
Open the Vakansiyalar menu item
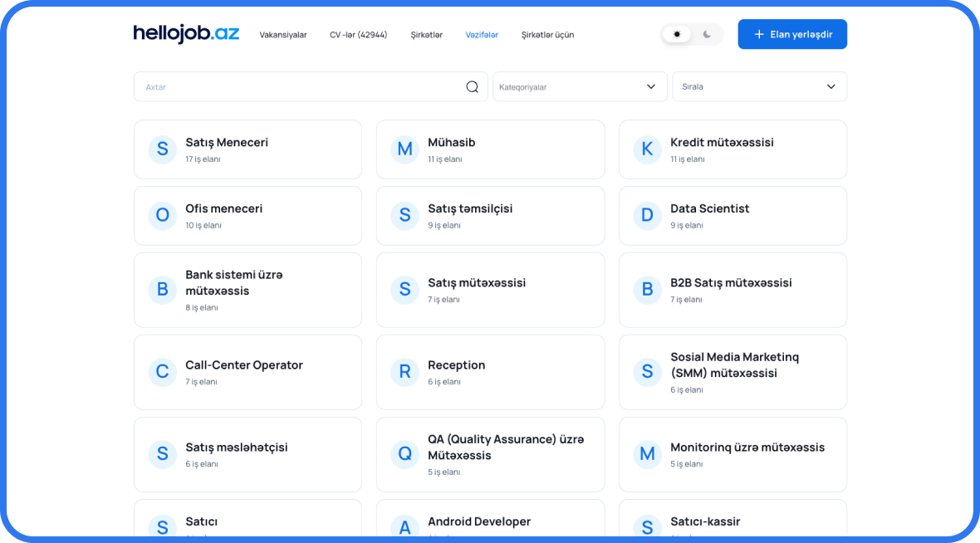[283, 35]
